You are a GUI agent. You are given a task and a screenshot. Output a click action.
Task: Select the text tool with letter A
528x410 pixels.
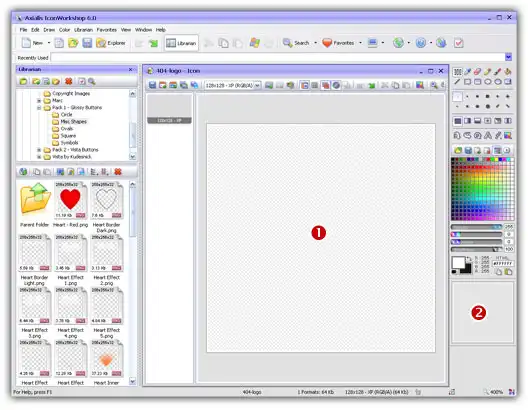point(488,135)
